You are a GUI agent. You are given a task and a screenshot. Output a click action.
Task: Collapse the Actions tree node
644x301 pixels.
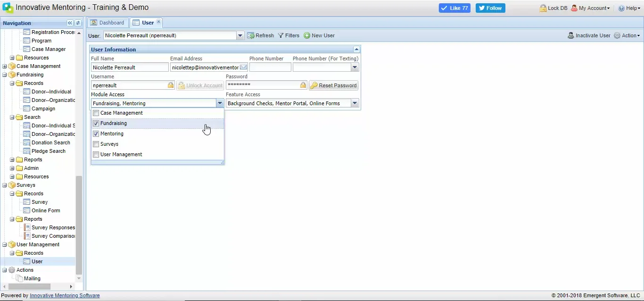pos(5,270)
